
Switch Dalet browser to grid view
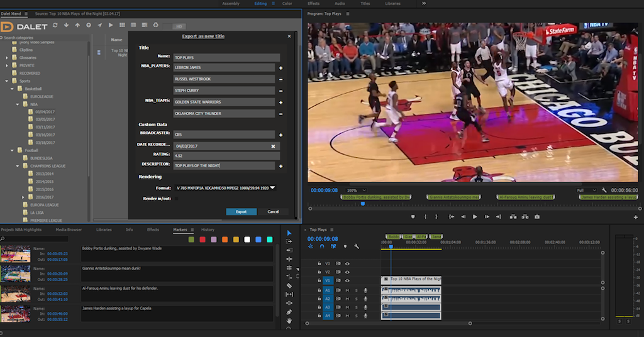[122, 25]
